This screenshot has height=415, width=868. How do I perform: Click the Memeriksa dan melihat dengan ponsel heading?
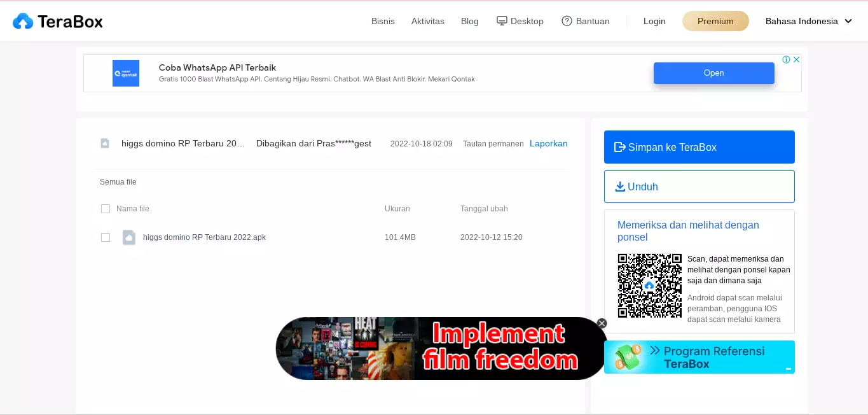pyautogui.click(x=688, y=231)
